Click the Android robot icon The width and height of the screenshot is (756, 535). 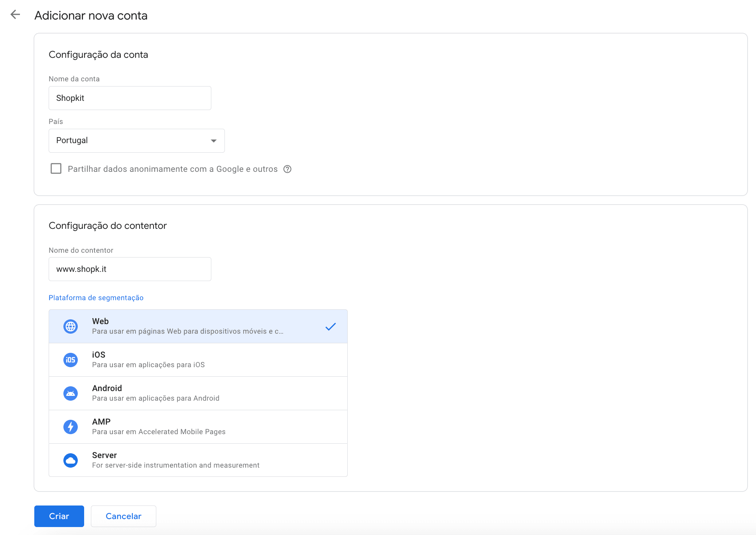71,393
